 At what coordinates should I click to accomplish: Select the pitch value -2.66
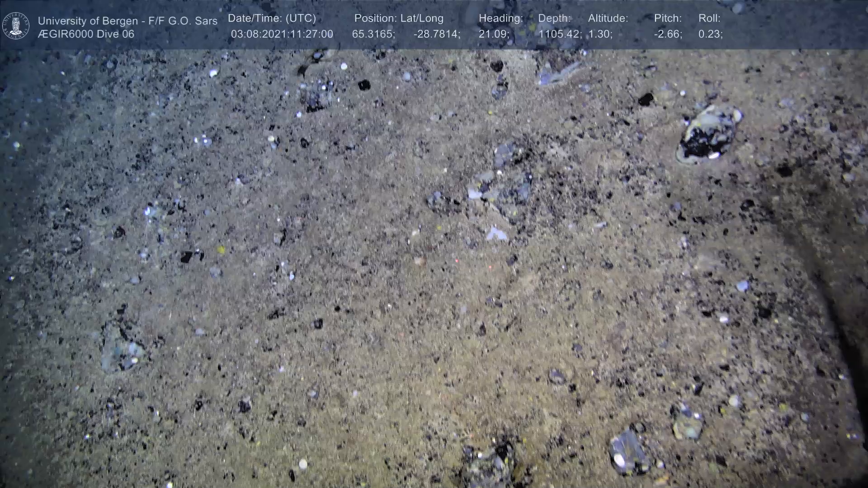(x=667, y=34)
